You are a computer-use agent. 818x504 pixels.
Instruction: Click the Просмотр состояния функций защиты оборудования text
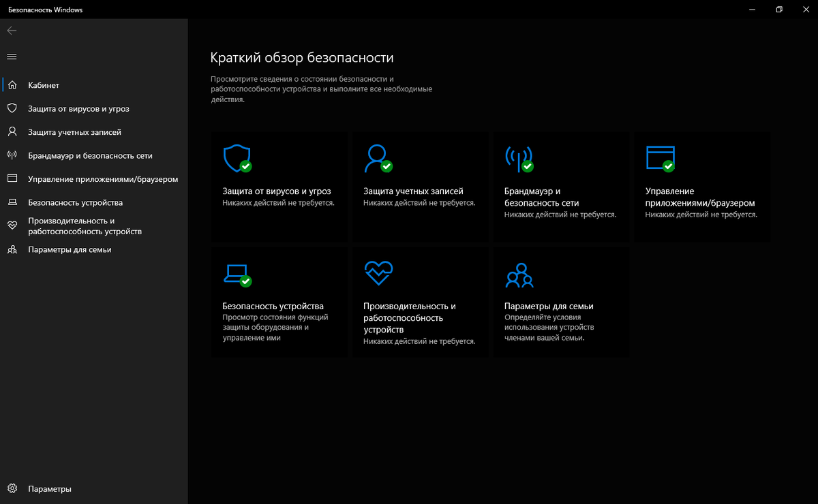pyautogui.click(x=275, y=328)
